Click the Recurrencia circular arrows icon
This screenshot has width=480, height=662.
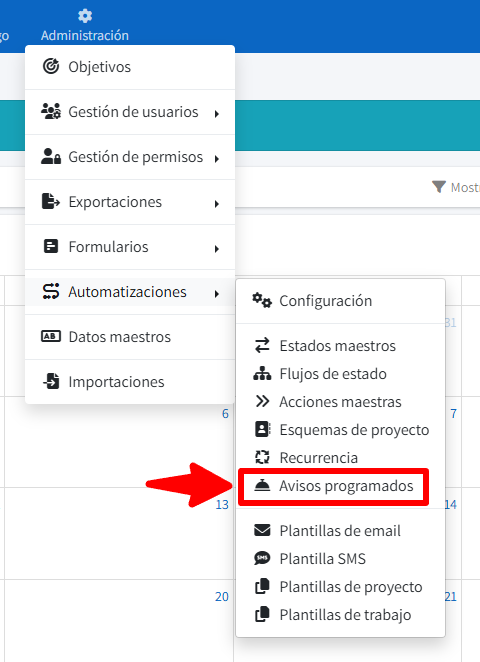(262, 458)
